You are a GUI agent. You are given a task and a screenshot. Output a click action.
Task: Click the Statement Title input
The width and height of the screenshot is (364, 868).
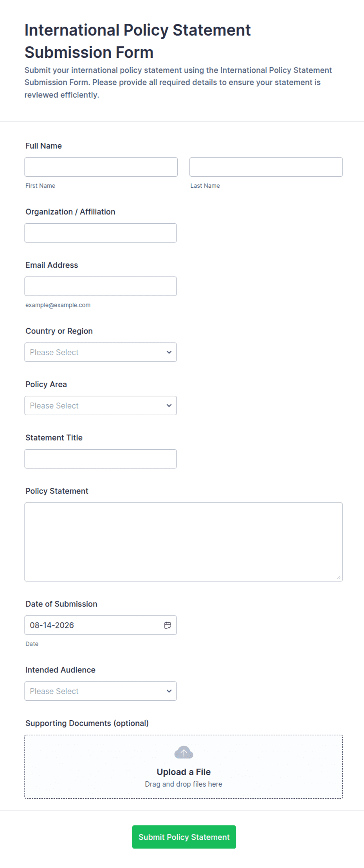click(x=101, y=459)
